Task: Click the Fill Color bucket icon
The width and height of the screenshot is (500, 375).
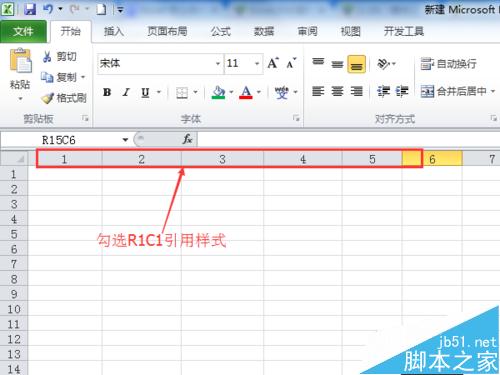Action: tap(218, 93)
